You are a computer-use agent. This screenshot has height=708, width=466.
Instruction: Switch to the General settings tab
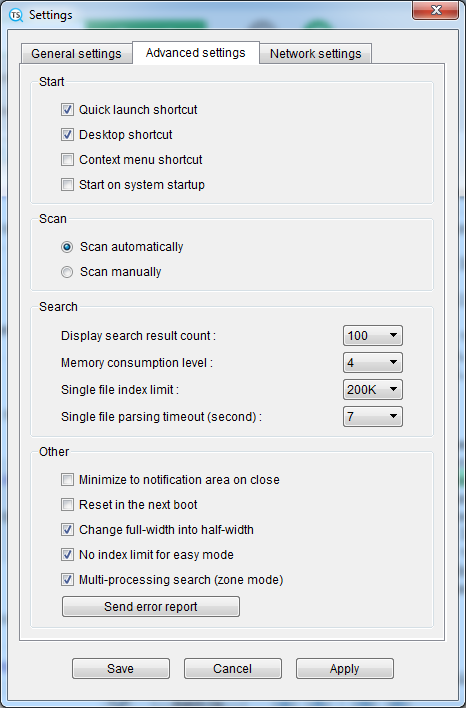[x=76, y=54]
